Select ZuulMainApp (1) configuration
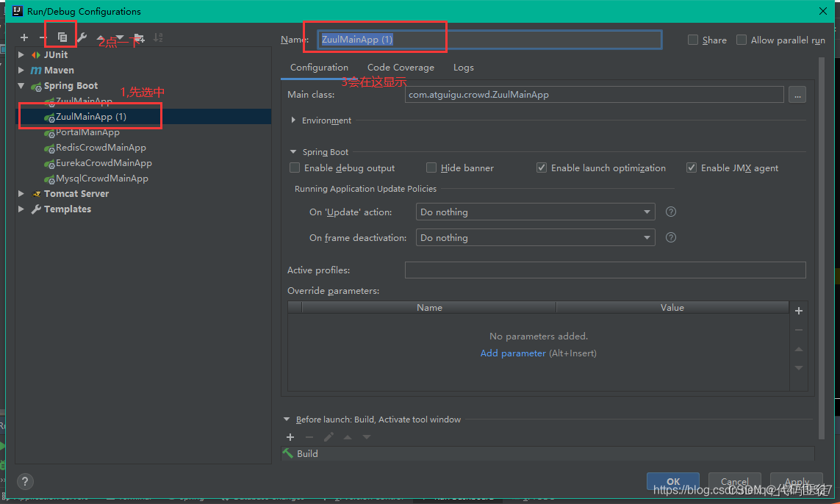Image resolution: width=840 pixels, height=504 pixels. point(143,116)
